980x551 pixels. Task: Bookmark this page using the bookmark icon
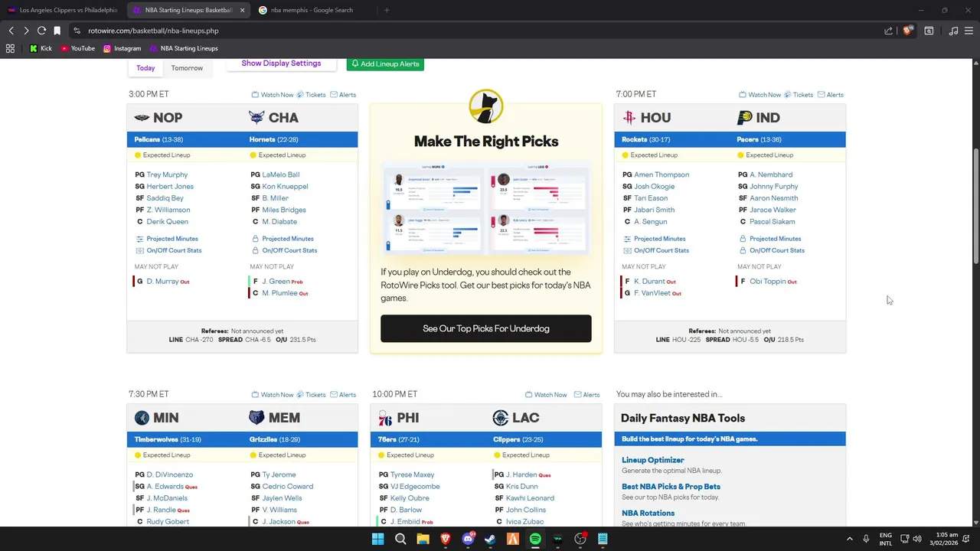57,31
